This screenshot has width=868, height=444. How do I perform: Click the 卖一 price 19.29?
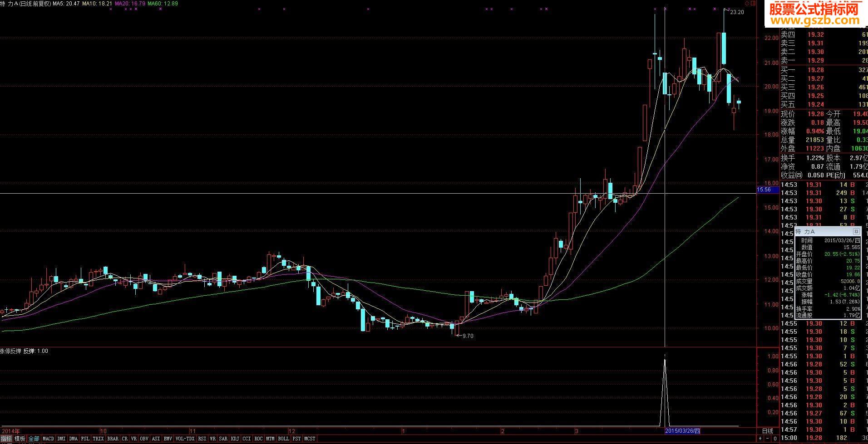tap(815, 60)
